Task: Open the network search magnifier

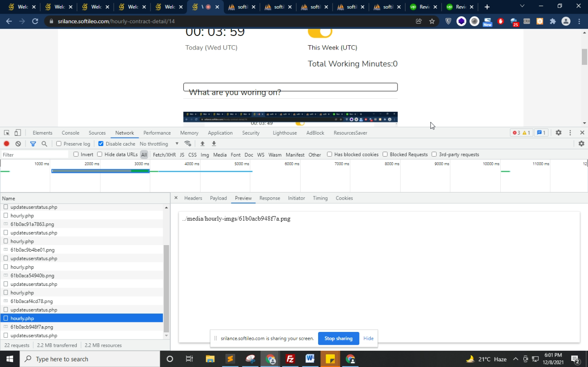Action: (44, 144)
